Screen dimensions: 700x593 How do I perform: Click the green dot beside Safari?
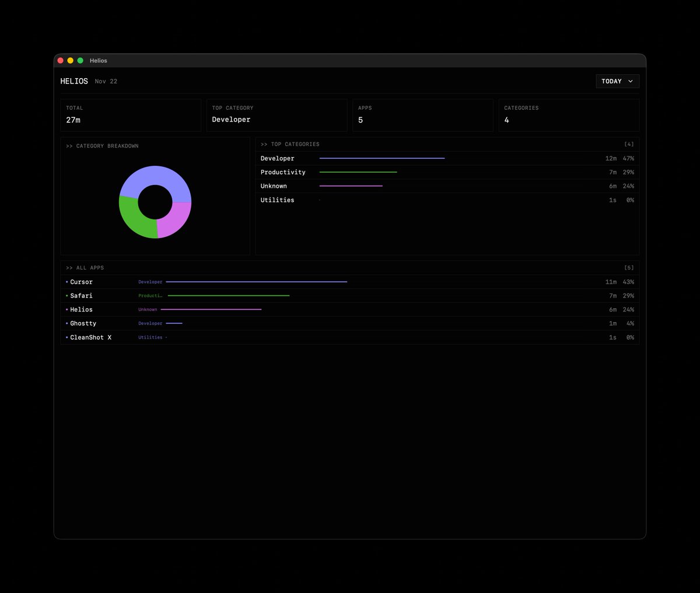pos(66,295)
